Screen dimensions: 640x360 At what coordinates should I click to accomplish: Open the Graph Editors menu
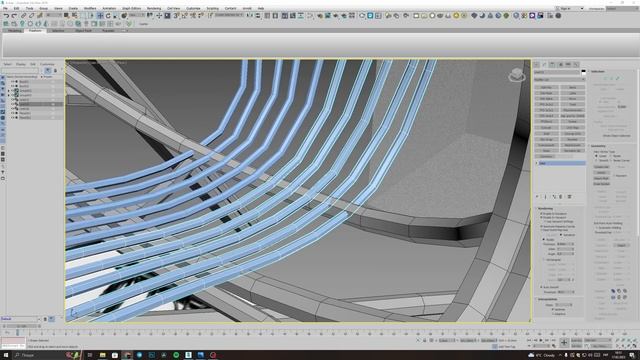(x=131, y=8)
